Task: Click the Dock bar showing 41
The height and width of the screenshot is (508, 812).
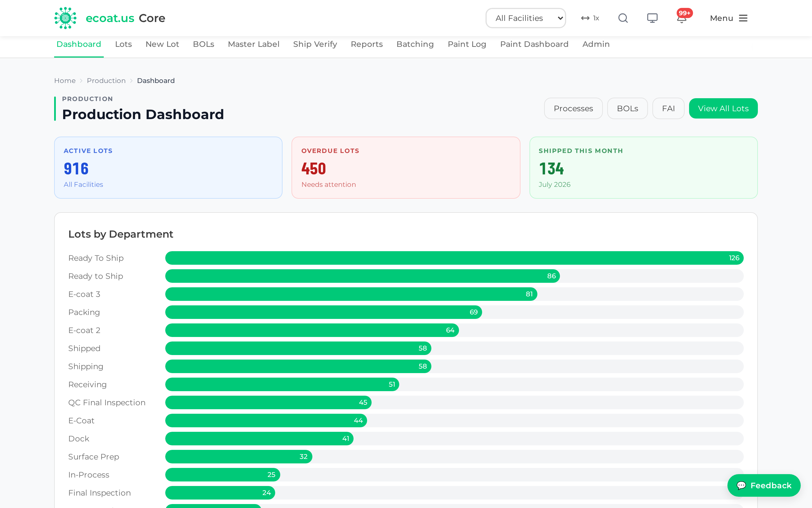Action: tap(259, 439)
